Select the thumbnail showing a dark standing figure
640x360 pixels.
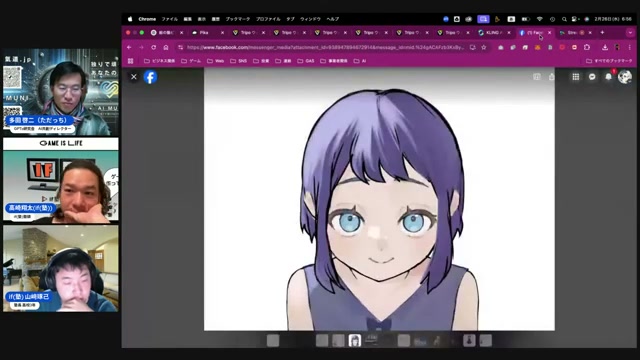coord(469,340)
